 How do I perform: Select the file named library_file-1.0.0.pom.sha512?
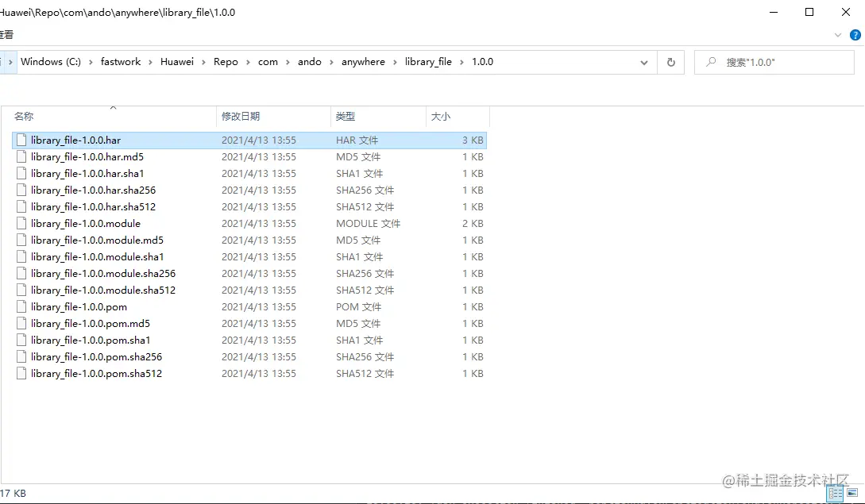97,373
